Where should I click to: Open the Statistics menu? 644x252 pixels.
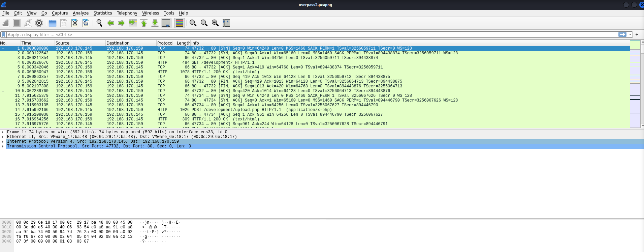coord(103,13)
